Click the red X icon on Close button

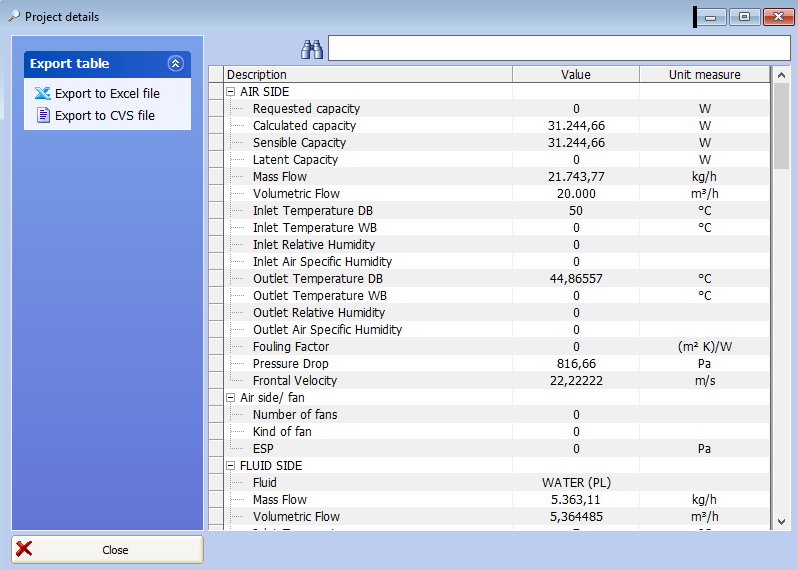coord(24,549)
